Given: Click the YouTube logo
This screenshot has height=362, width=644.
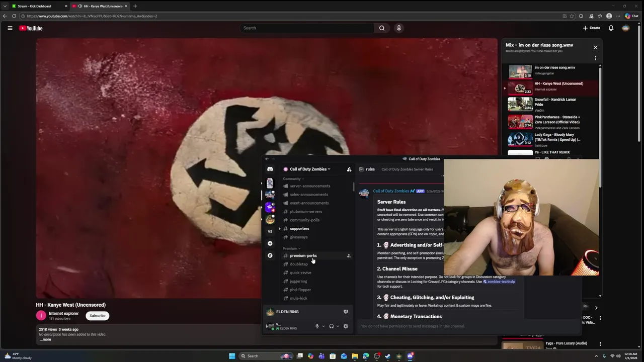Looking at the screenshot, I should tap(31, 28).
